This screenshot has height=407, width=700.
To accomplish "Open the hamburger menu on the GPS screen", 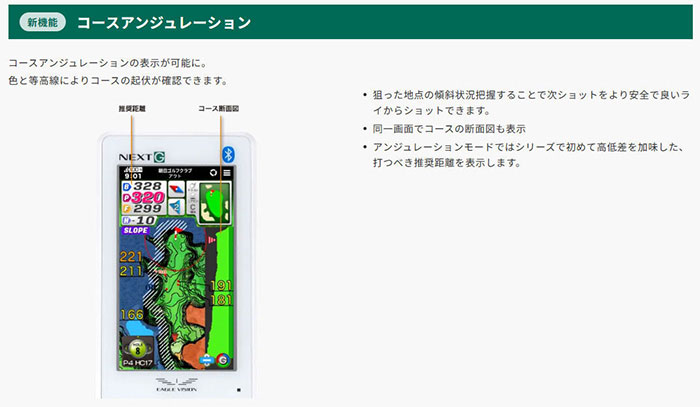I will point(227,173).
